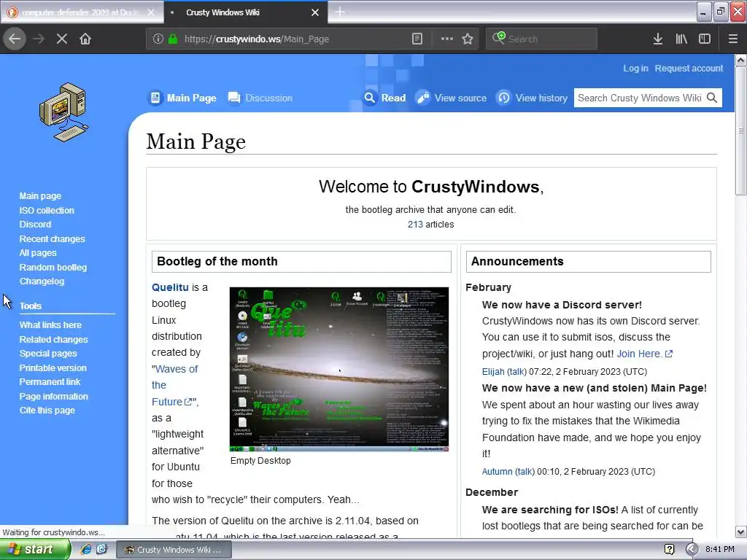Open View source tab
Viewport: 747px width, 560px height.
click(452, 98)
